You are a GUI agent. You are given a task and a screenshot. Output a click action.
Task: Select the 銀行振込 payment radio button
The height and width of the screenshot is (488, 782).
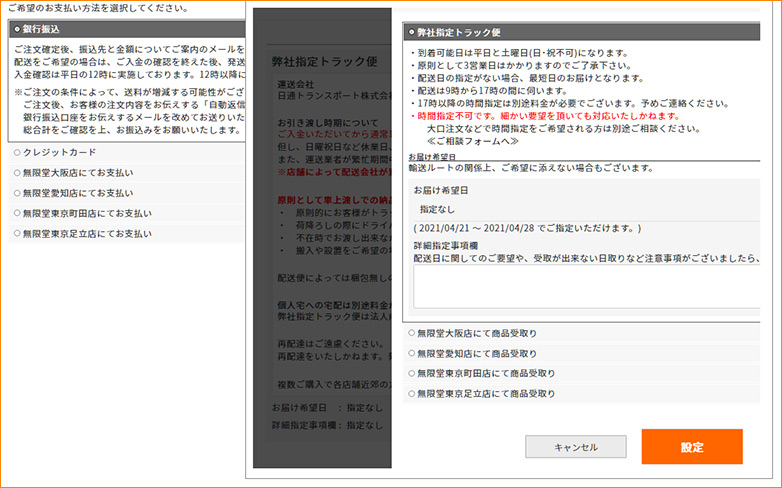(17, 29)
